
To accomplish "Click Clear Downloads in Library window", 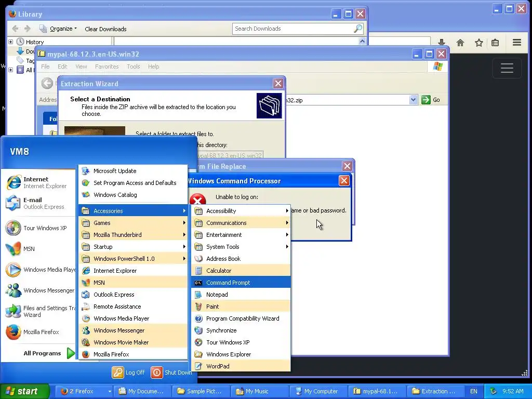I will (x=105, y=29).
